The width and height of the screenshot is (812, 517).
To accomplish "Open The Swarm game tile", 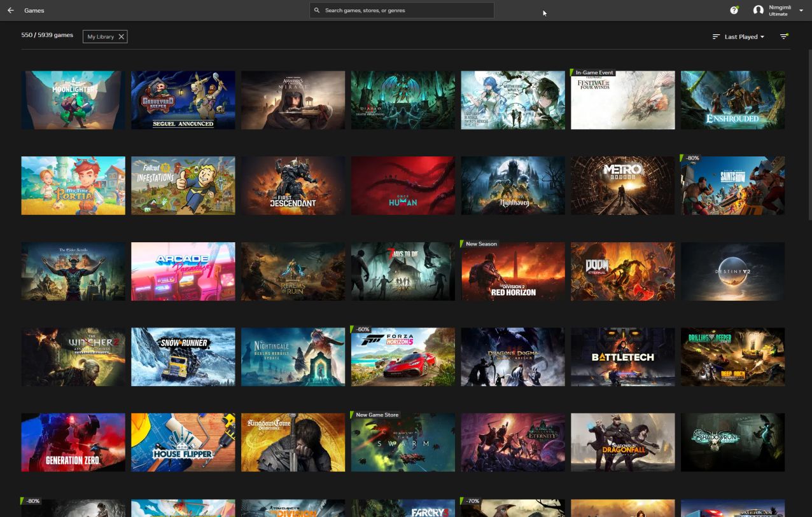I will click(x=403, y=443).
